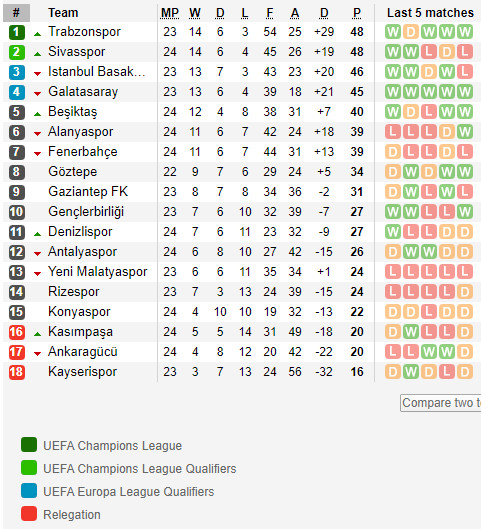Screen dimensions: 481x529
Task: Open the Beşiktaş team link
Action: [73, 112]
